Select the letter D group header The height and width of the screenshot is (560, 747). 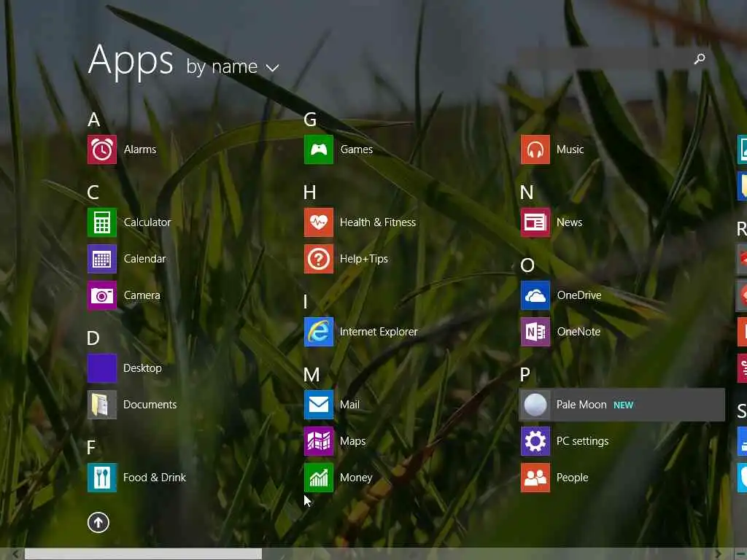93,338
